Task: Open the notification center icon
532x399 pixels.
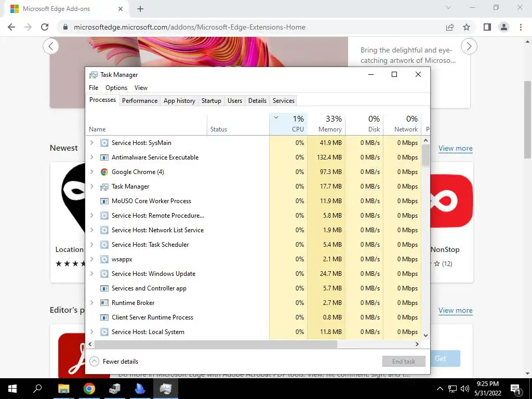Action: [516, 390]
